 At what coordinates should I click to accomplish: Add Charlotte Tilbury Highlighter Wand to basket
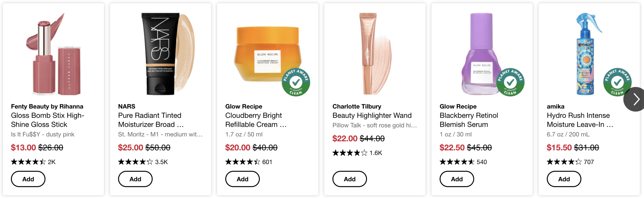coord(350,179)
